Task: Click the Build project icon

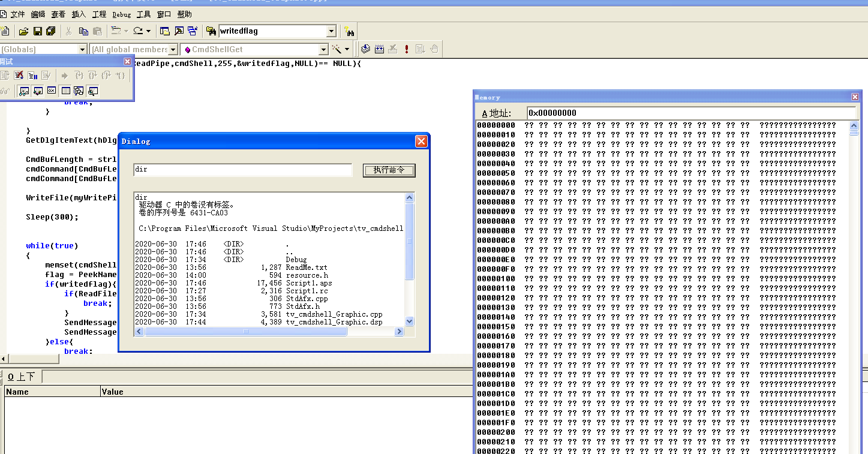Action: coord(380,49)
